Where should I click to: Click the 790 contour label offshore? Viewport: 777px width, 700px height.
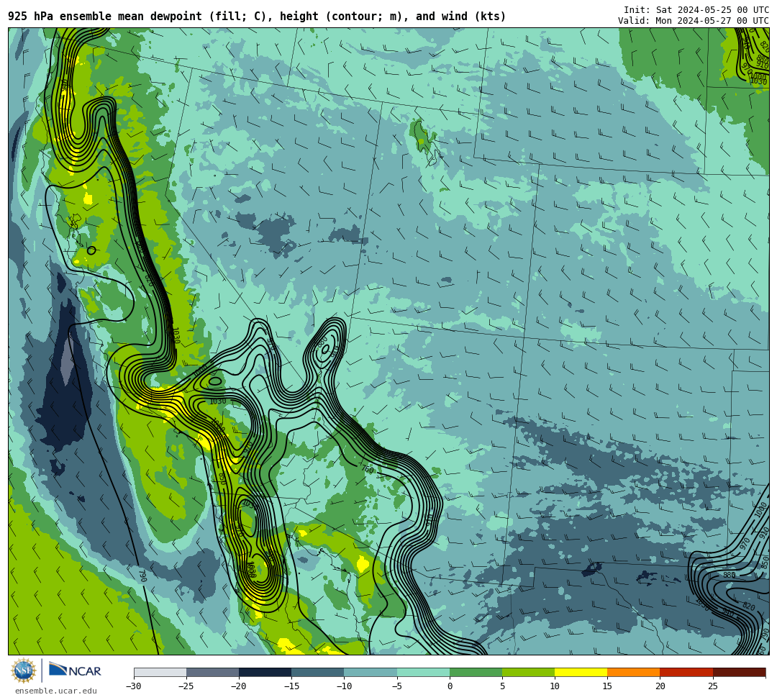(x=142, y=576)
